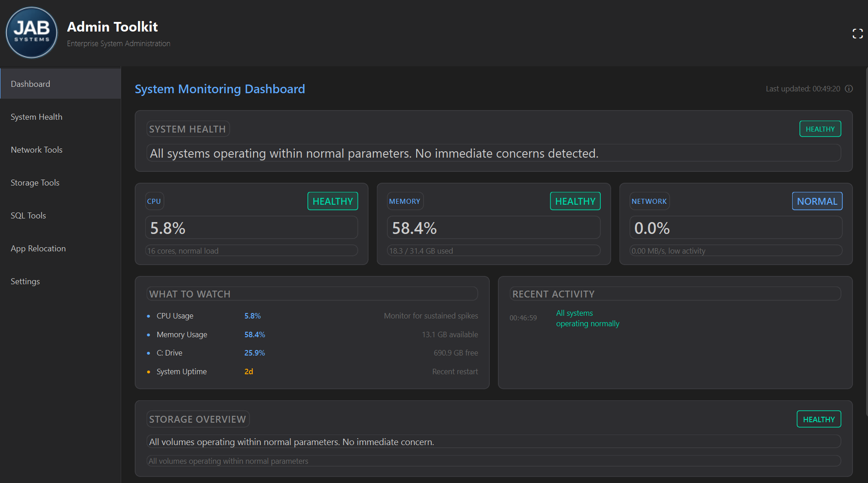Open SQL Tools

(x=28, y=215)
